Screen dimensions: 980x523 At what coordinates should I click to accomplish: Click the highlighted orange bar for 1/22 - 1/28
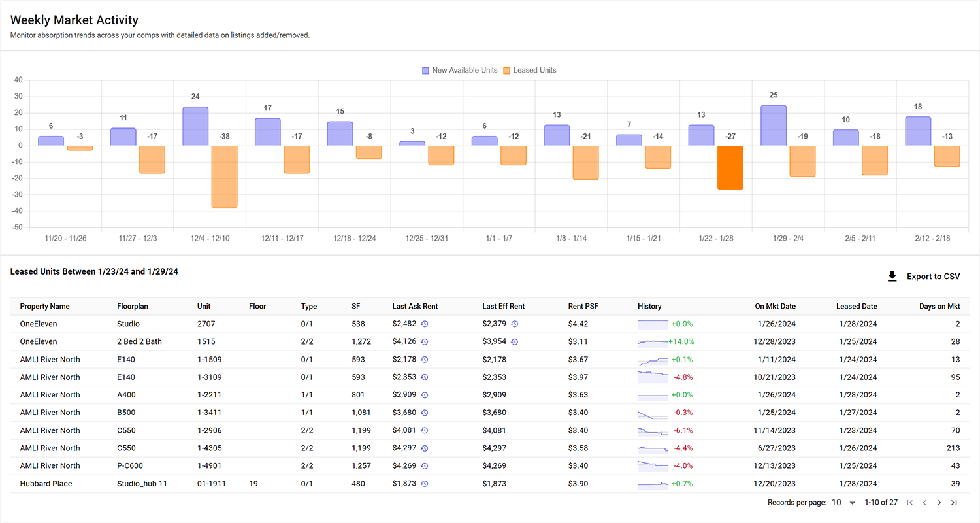(730, 168)
